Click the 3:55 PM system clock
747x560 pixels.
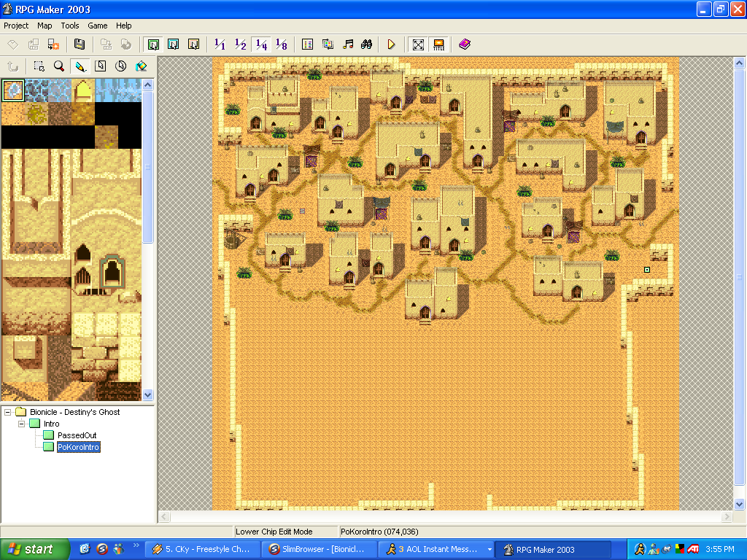[x=720, y=550]
